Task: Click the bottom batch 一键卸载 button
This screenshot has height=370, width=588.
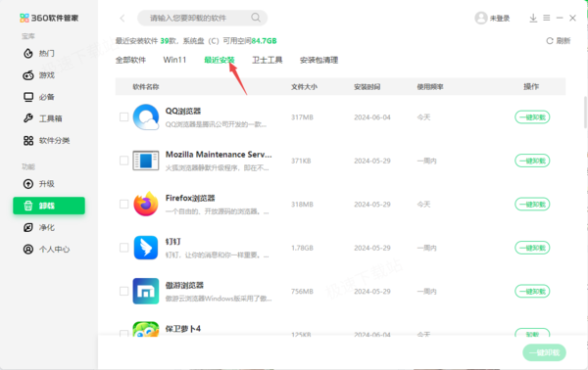Action: coord(545,352)
